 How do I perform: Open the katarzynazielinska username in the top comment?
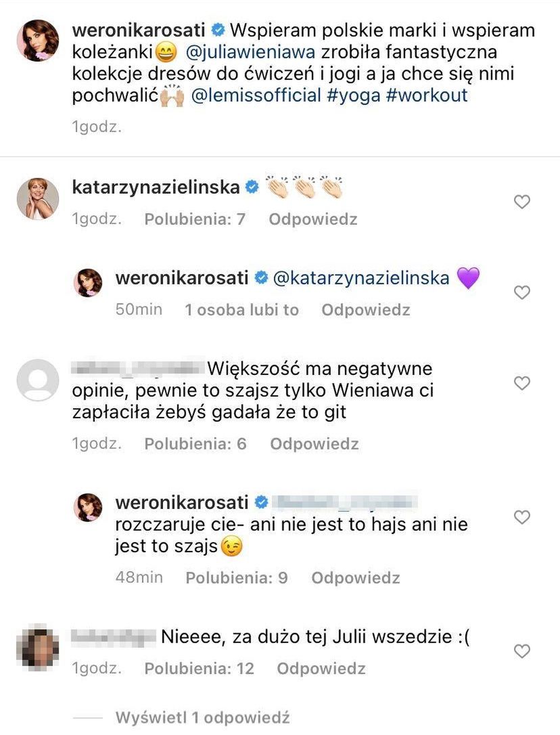tap(156, 187)
